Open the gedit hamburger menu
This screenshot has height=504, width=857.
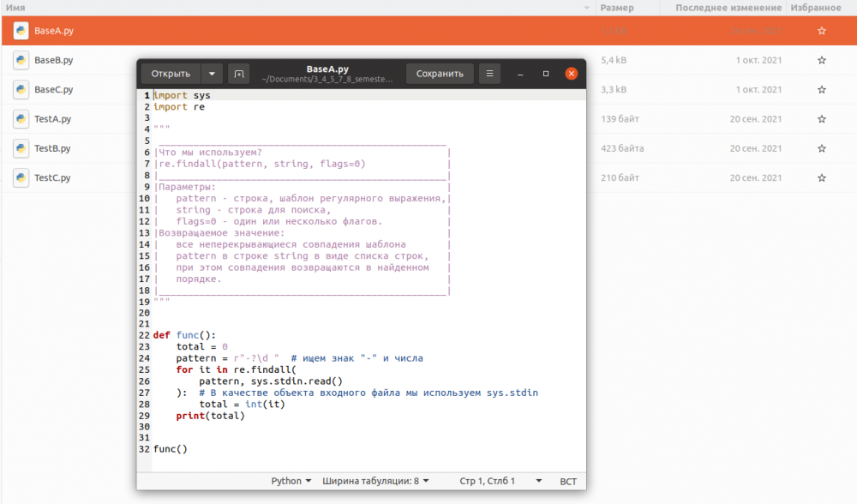pos(489,74)
